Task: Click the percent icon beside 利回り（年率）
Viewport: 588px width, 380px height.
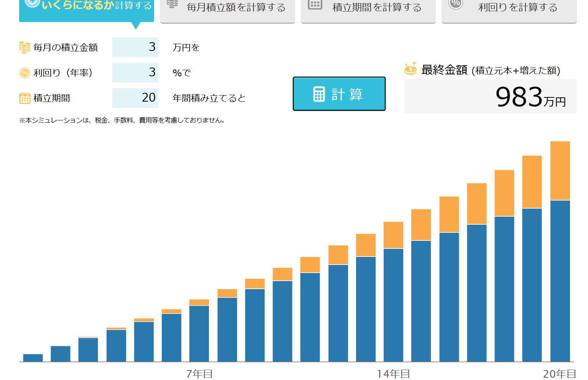Action: coord(25,73)
